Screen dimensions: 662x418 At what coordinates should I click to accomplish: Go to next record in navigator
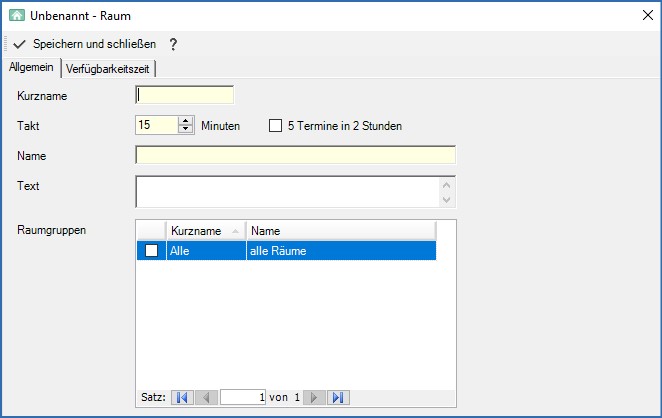(315, 397)
